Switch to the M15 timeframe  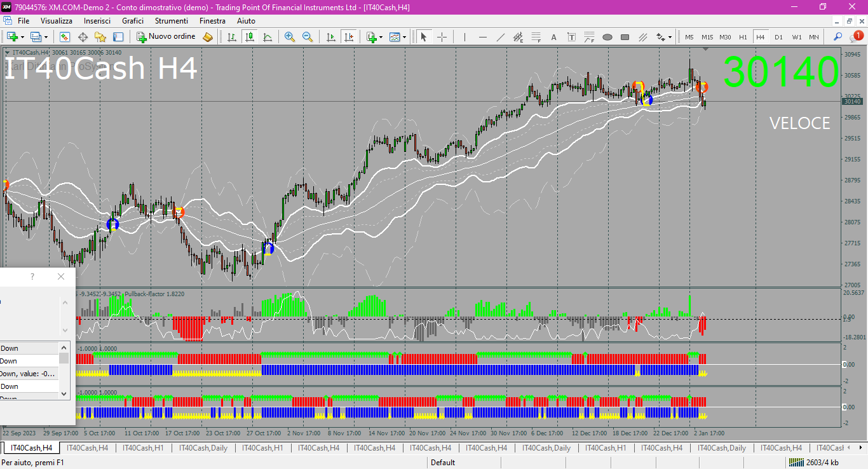707,37
